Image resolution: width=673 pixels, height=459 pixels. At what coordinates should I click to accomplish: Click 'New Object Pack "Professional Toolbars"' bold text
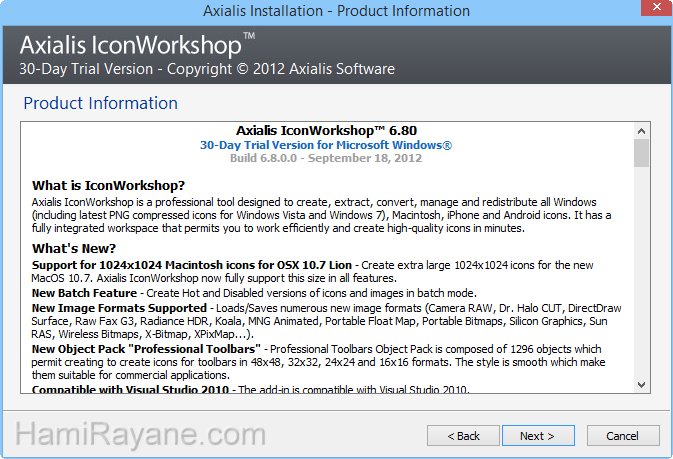pyautogui.click(x=146, y=349)
